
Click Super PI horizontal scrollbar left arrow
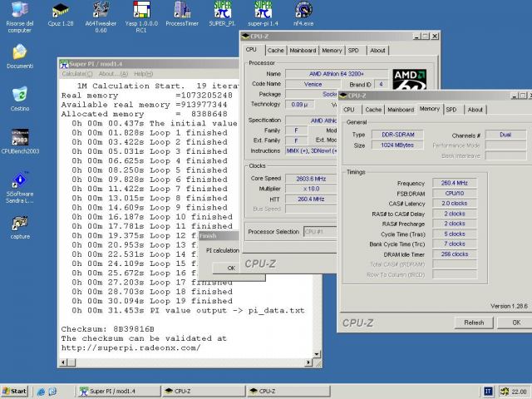[x=63, y=362]
